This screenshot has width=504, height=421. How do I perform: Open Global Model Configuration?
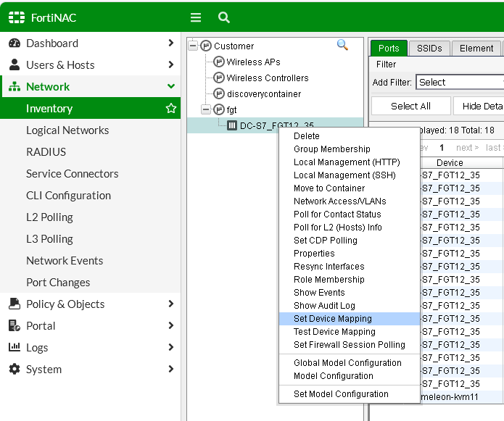[350, 363]
